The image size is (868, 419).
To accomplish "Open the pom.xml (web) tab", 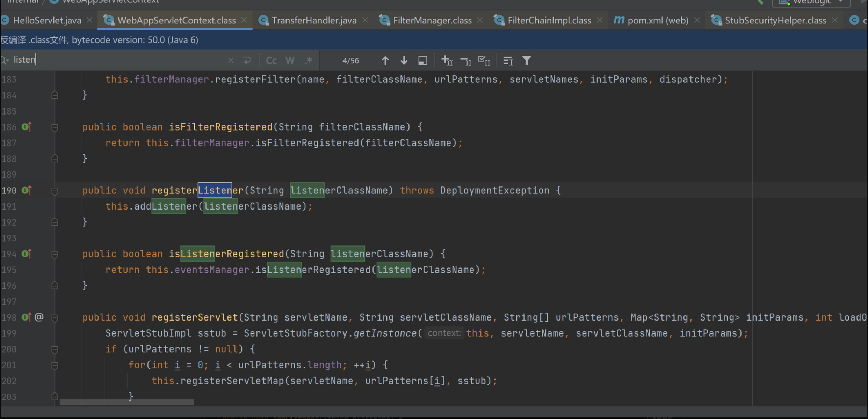I will pos(657,20).
